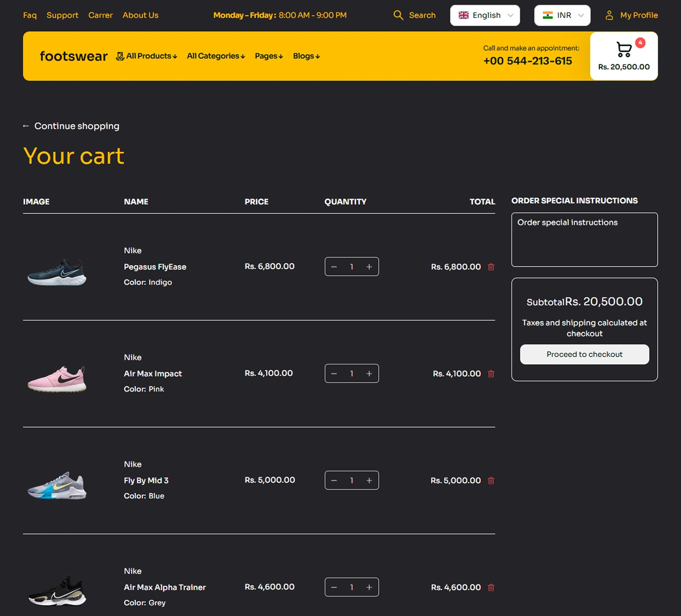
Task: Increase Air Max Alpha Trainer quantity
Action: (x=369, y=587)
